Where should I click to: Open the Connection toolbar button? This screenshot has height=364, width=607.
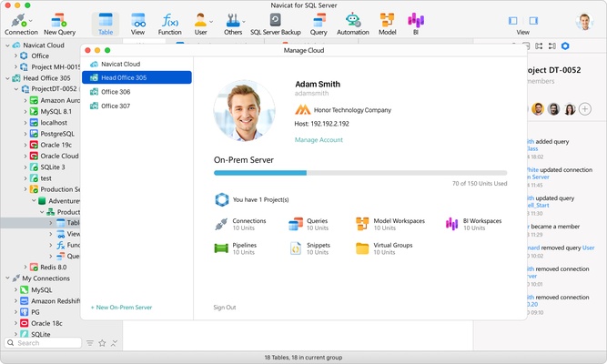point(21,24)
